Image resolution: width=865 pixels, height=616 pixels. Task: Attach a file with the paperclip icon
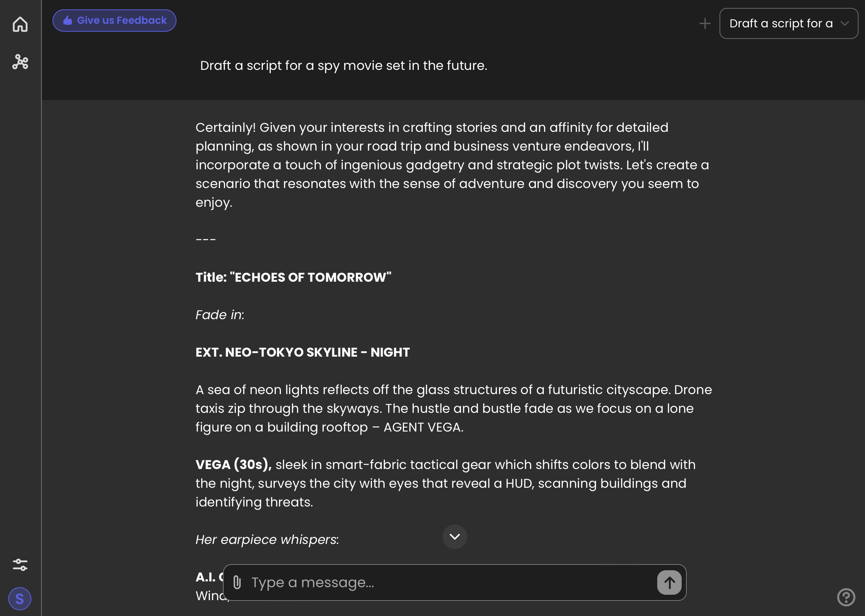pyautogui.click(x=237, y=582)
